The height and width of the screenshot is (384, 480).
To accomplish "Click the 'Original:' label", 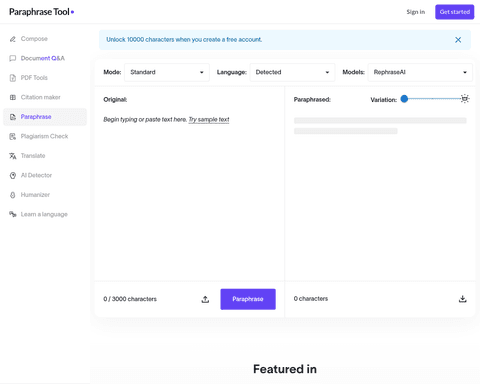I will pos(115,100).
